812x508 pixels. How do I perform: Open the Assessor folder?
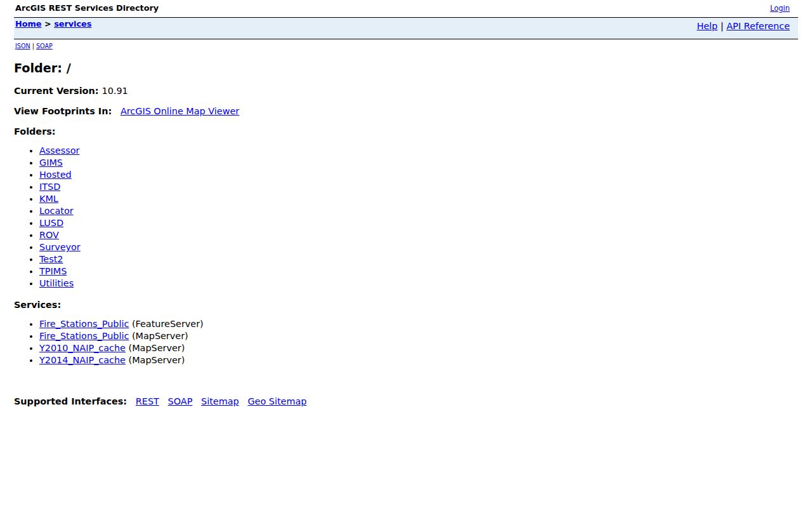pyautogui.click(x=59, y=150)
